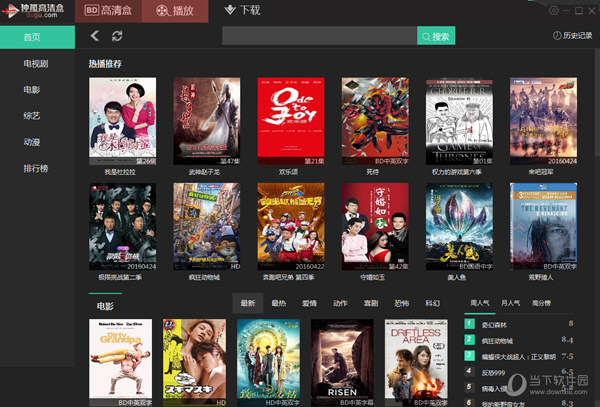Switch to the BD 高清盒 tab

[x=108, y=11]
